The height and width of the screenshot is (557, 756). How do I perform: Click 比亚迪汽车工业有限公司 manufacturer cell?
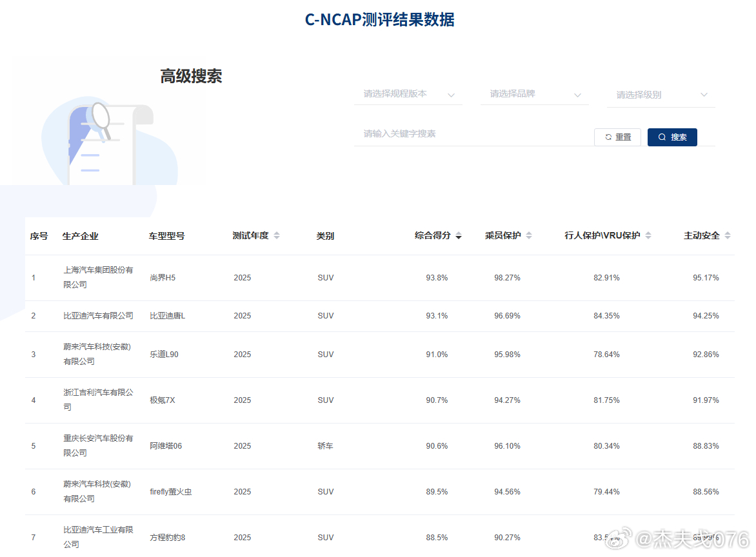pos(98,537)
